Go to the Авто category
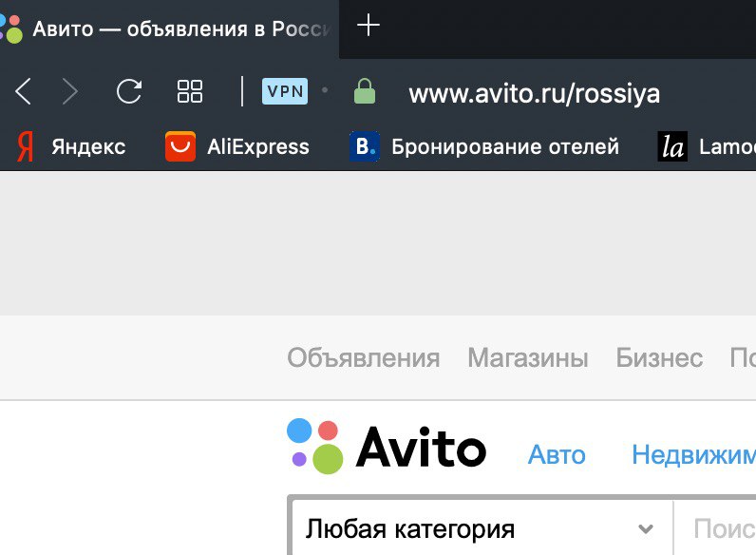756x555 pixels. tap(557, 454)
